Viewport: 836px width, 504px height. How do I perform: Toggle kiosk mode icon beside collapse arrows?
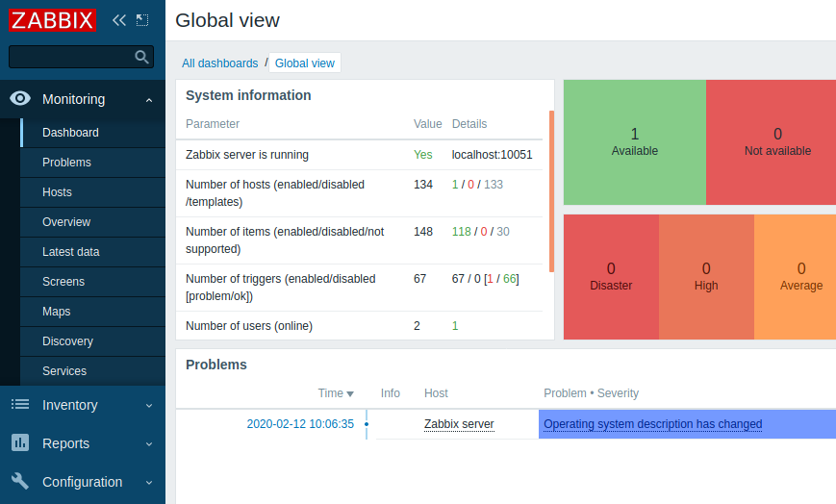(x=142, y=20)
